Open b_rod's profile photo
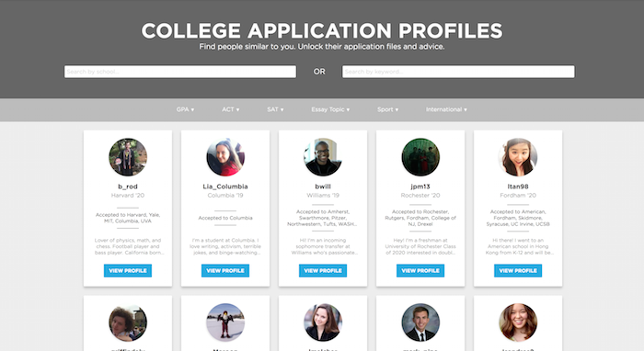 coord(128,157)
